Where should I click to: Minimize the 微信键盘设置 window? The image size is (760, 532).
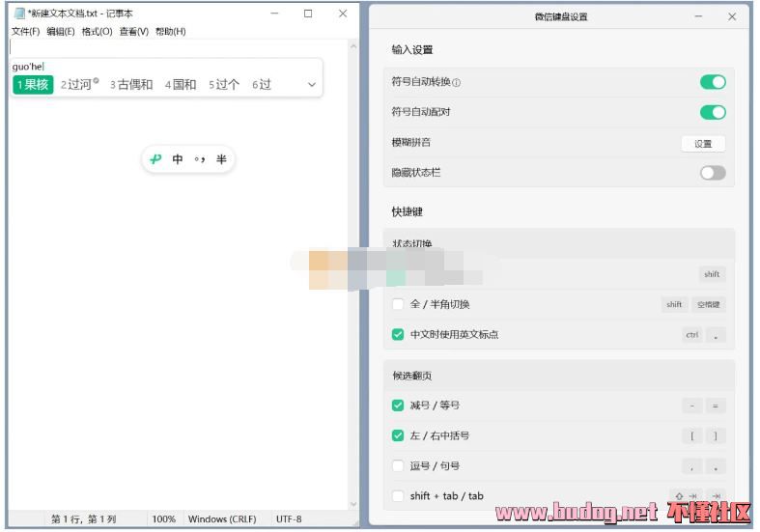(698, 16)
